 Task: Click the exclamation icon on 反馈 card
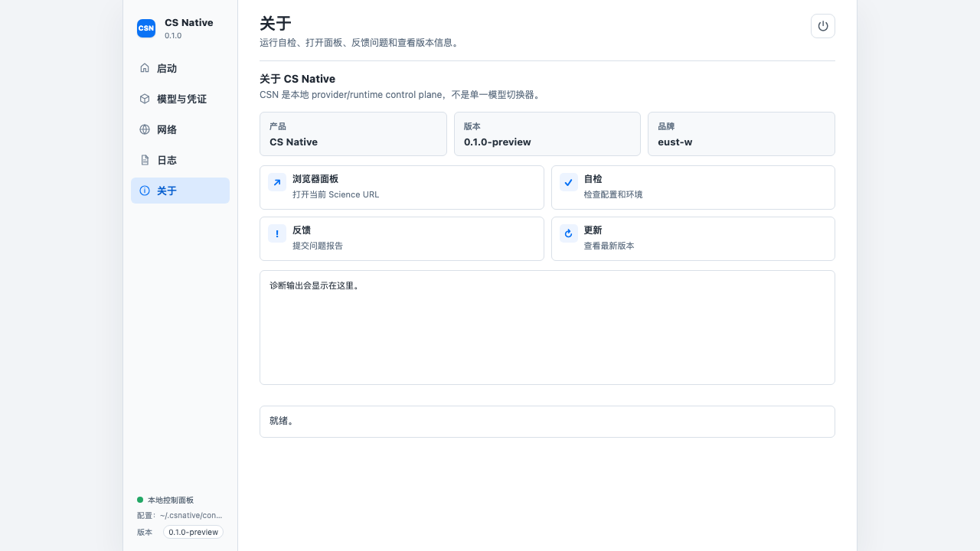[x=277, y=233]
